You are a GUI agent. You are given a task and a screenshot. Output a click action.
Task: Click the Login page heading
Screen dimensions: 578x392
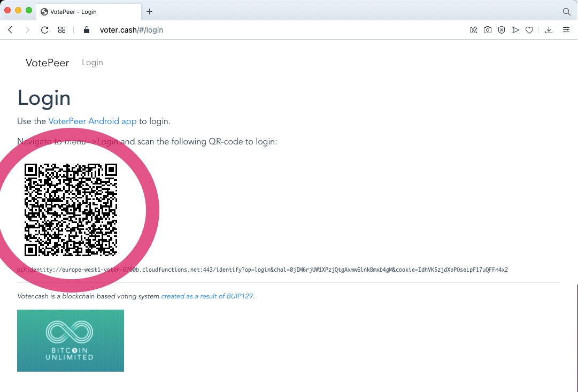click(44, 98)
